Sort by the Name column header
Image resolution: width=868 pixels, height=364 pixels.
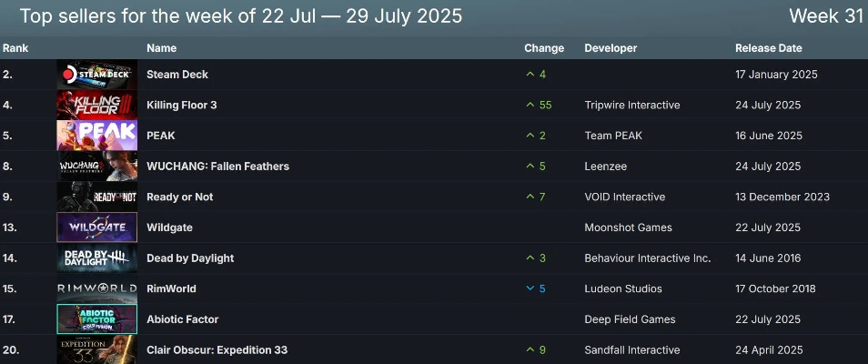161,48
